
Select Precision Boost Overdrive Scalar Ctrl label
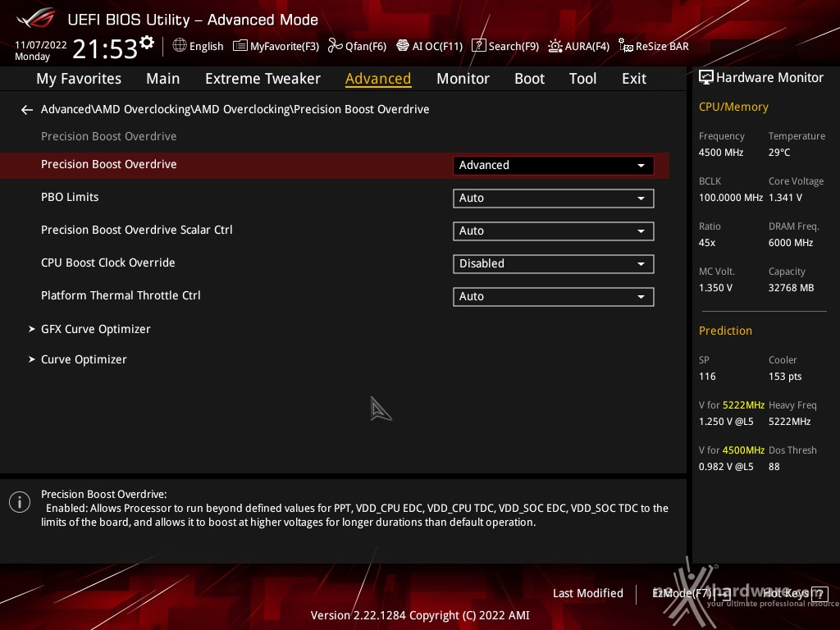pos(137,230)
